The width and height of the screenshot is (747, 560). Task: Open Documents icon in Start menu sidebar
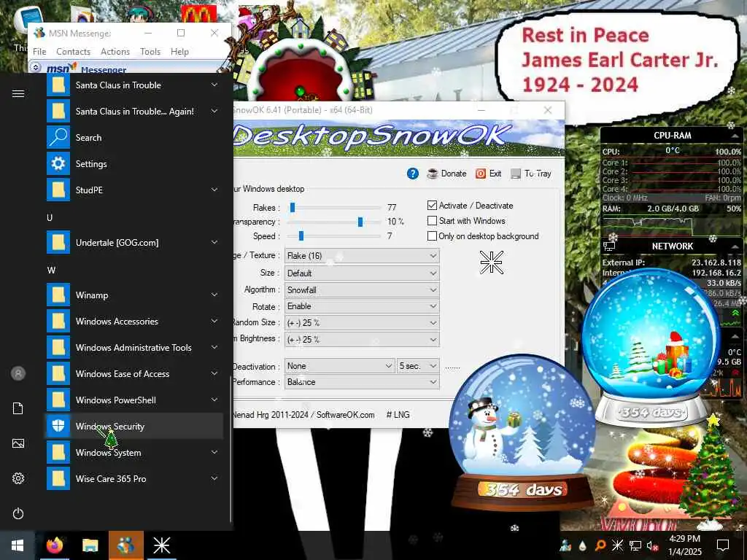click(18, 408)
